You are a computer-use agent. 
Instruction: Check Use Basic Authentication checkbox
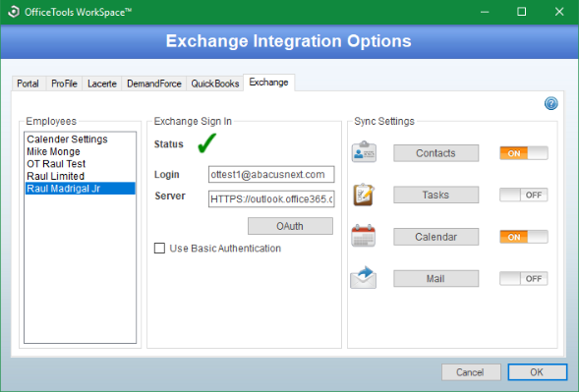click(159, 248)
